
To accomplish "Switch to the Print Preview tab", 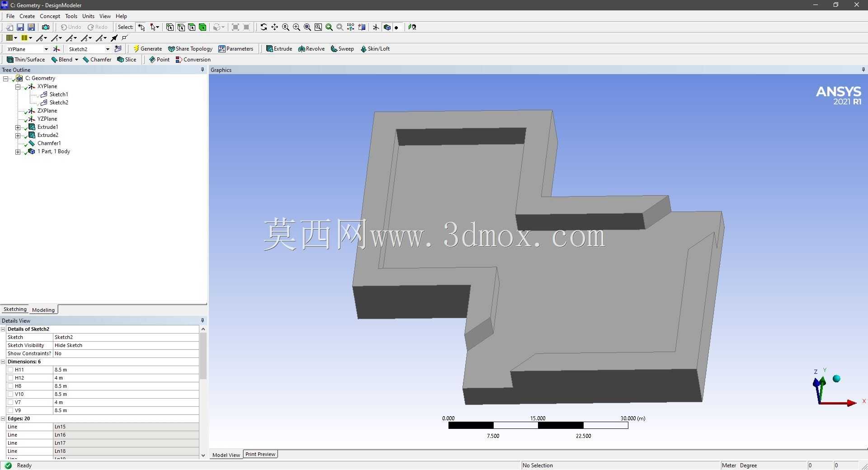I will 260,454.
